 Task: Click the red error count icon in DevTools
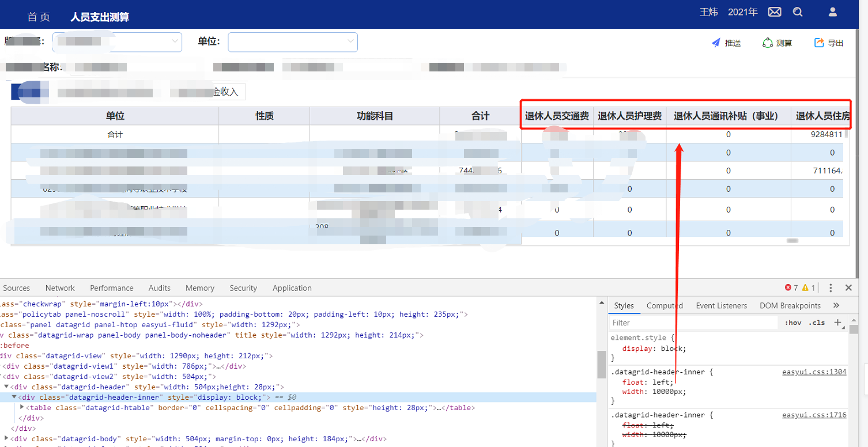pos(788,287)
